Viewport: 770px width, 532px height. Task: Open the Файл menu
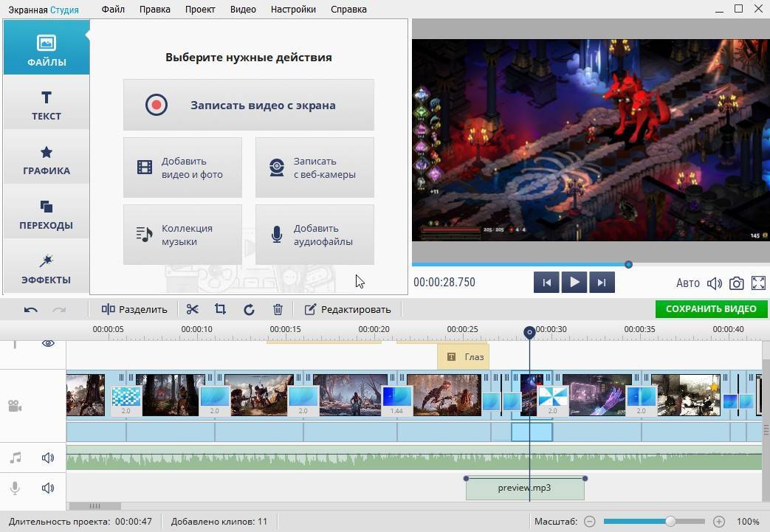[113, 10]
